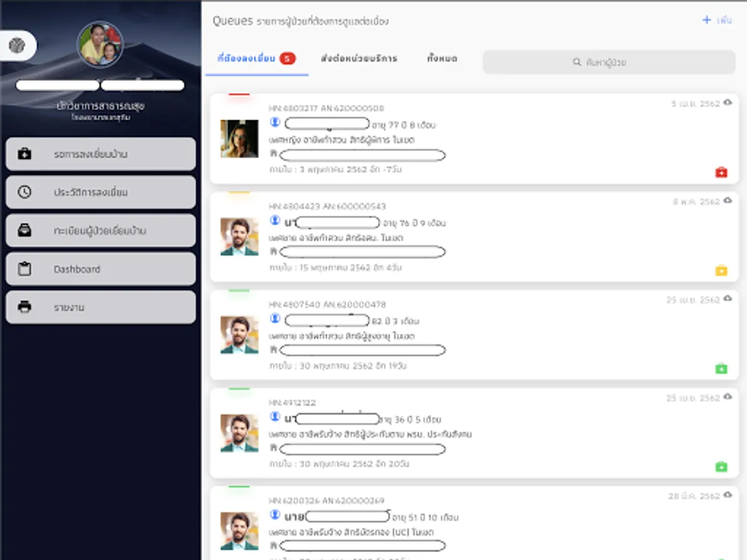Viewport: 747px width, 560px height.
Task: Click the clock icon in sidebar
Action: tap(24, 192)
